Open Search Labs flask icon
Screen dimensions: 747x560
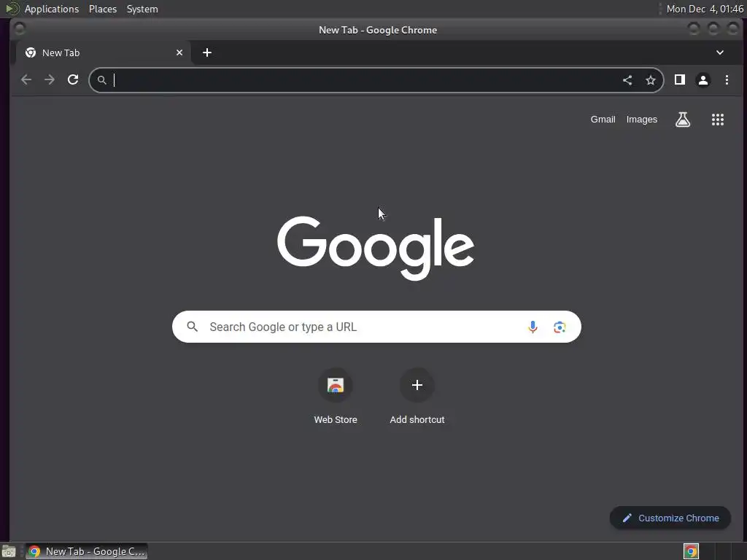coord(683,120)
